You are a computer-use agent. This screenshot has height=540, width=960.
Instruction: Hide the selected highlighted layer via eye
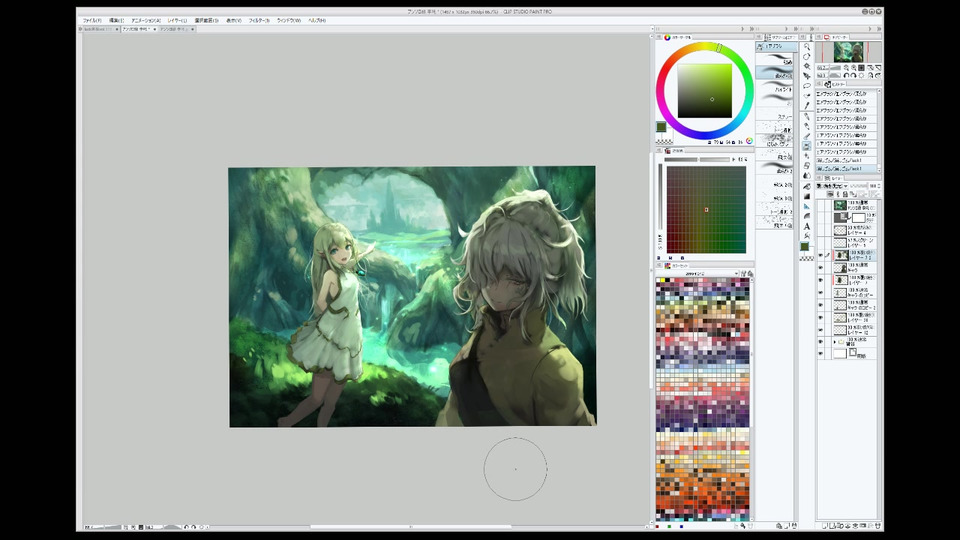(x=821, y=255)
